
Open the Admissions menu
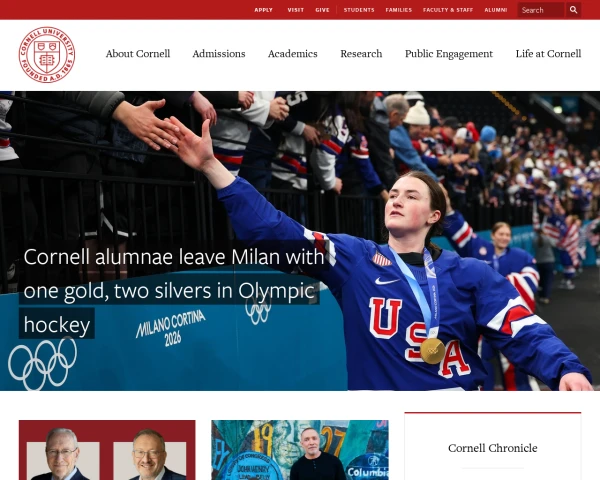[x=219, y=54]
